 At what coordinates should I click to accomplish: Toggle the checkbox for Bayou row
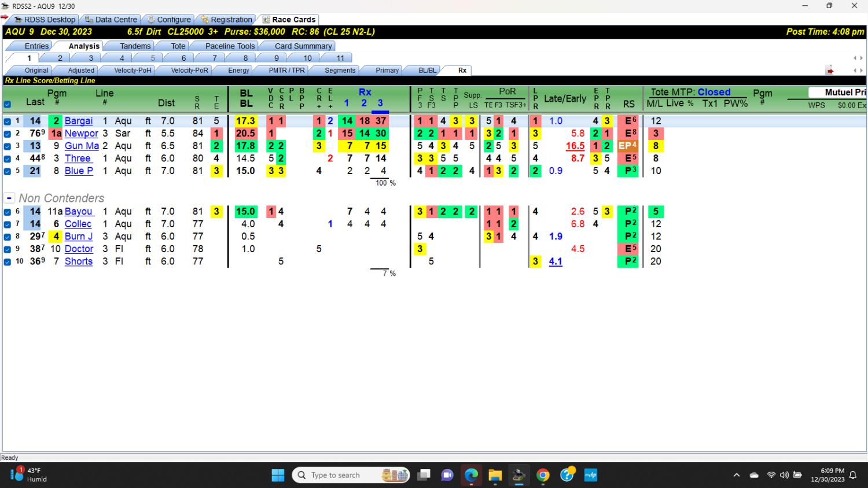[8, 212]
